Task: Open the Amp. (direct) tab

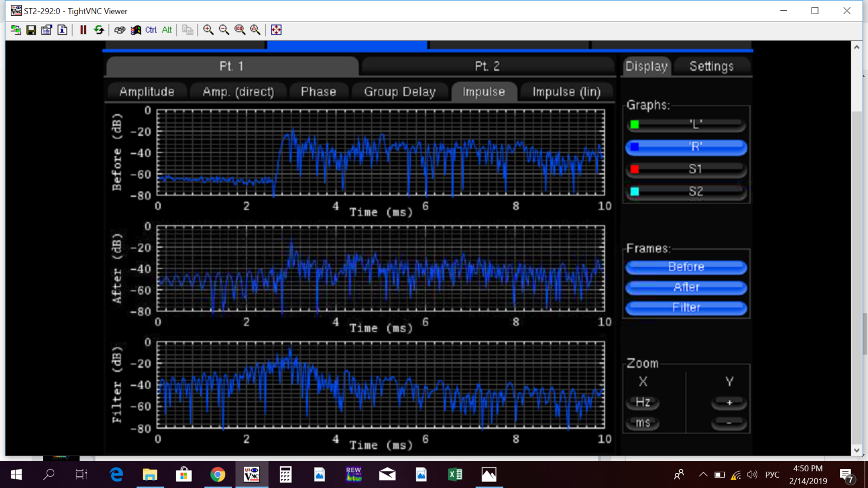Action: (x=238, y=92)
